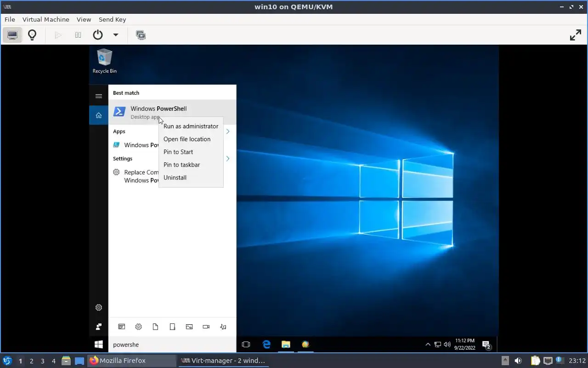588x368 pixels.
Task: Open File Explorer from Windows taskbar
Action: point(286,345)
